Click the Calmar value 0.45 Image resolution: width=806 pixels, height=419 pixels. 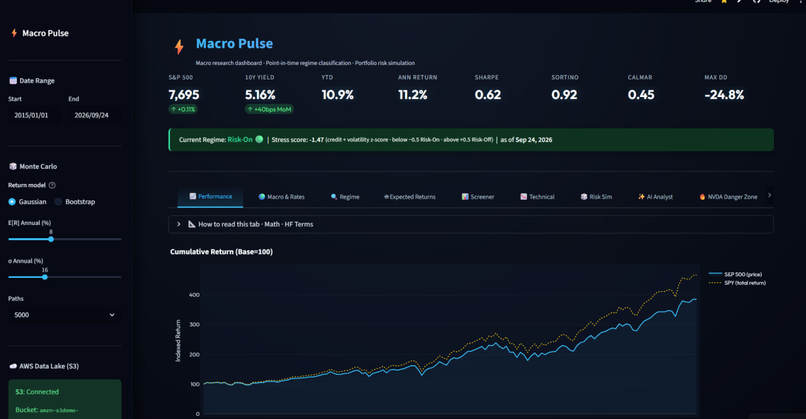point(641,95)
